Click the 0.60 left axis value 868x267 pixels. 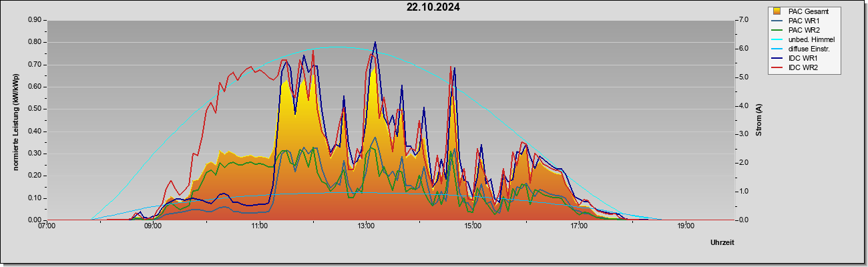[35, 87]
